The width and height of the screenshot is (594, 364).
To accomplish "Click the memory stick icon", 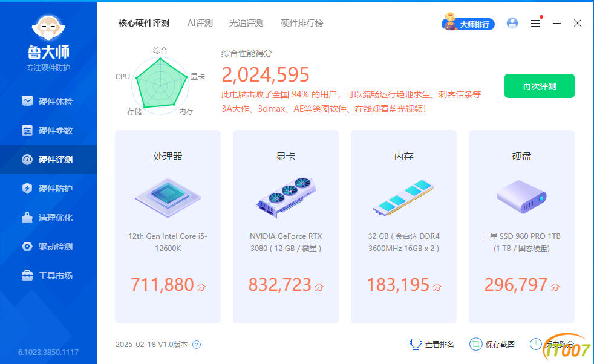I will (403, 197).
